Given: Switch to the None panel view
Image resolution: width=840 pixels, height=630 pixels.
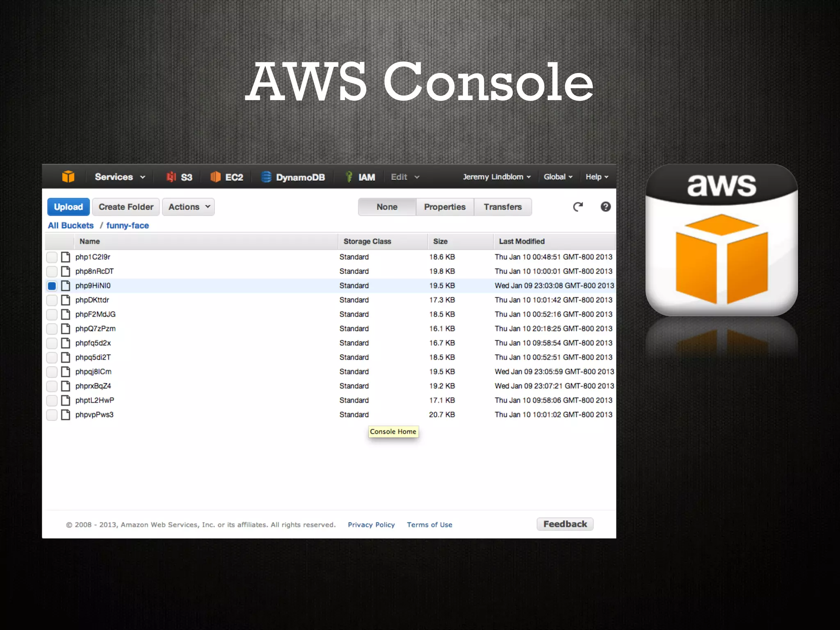Looking at the screenshot, I should (x=387, y=207).
